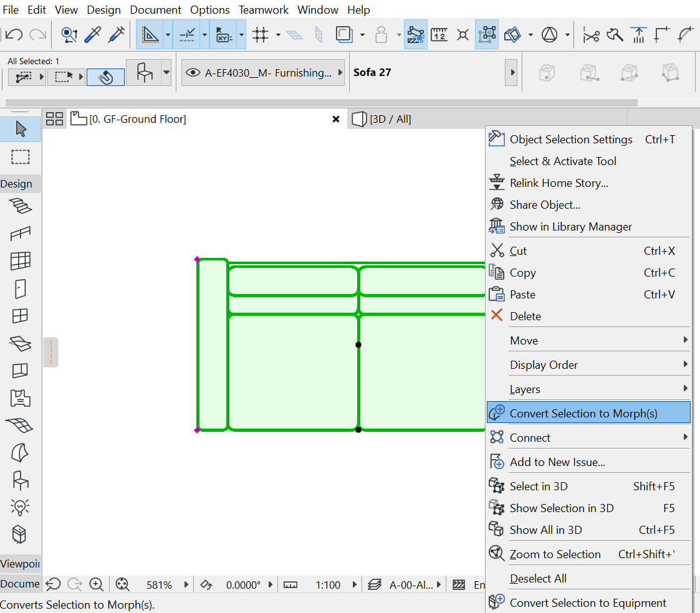Toggle layer visibility eye for A-EF4030 layer

pyautogui.click(x=193, y=73)
